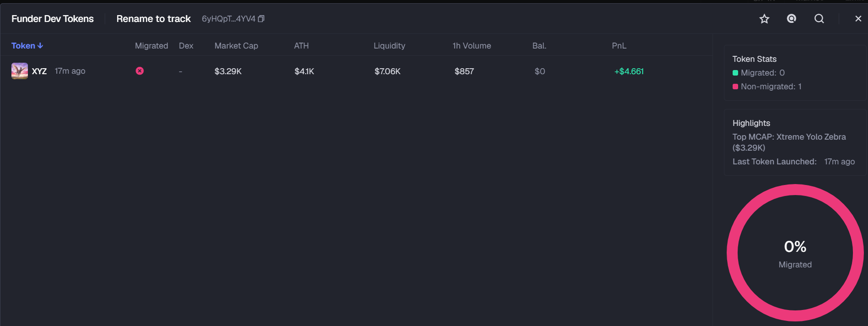Click green Migrated legend swatch
The width and height of the screenshot is (868, 326).
click(x=735, y=73)
